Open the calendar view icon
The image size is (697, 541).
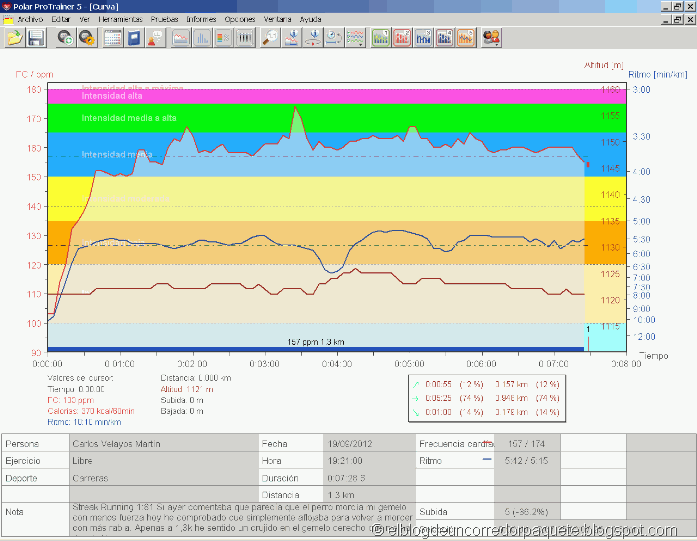[112, 38]
